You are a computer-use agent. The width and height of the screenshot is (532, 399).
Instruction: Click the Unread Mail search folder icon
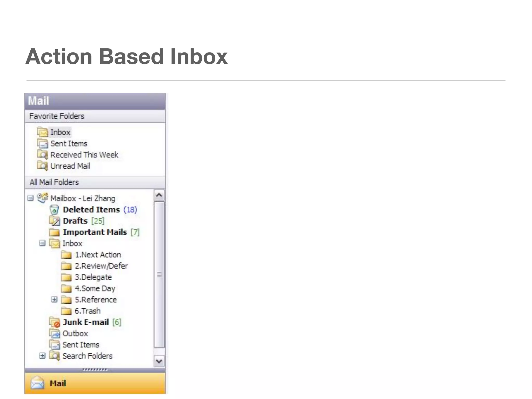click(42, 166)
